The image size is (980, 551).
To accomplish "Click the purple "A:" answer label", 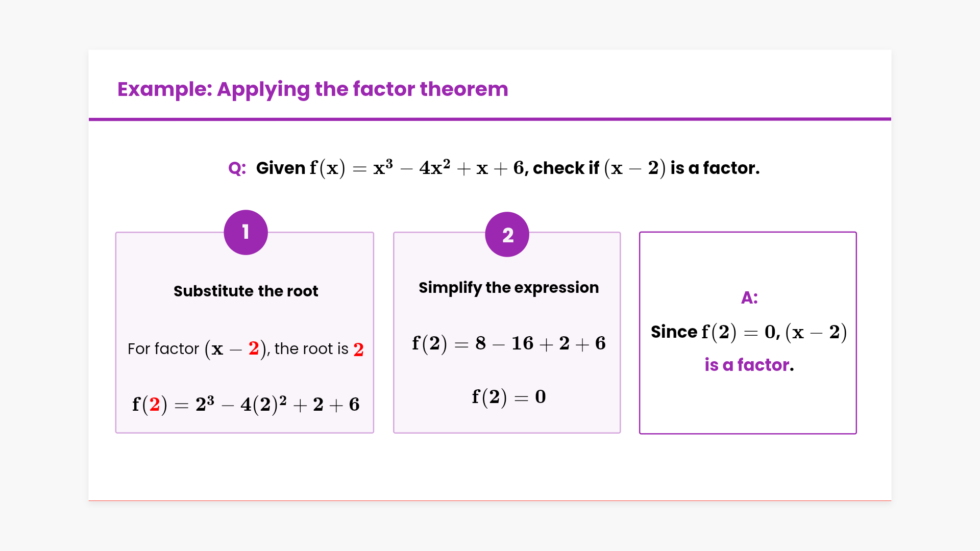I will [x=749, y=298].
